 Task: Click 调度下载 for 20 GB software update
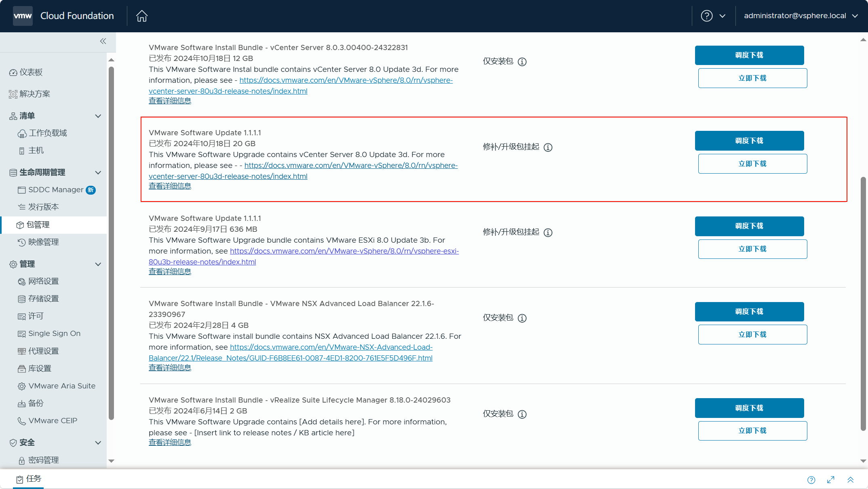click(x=749, y=141)
